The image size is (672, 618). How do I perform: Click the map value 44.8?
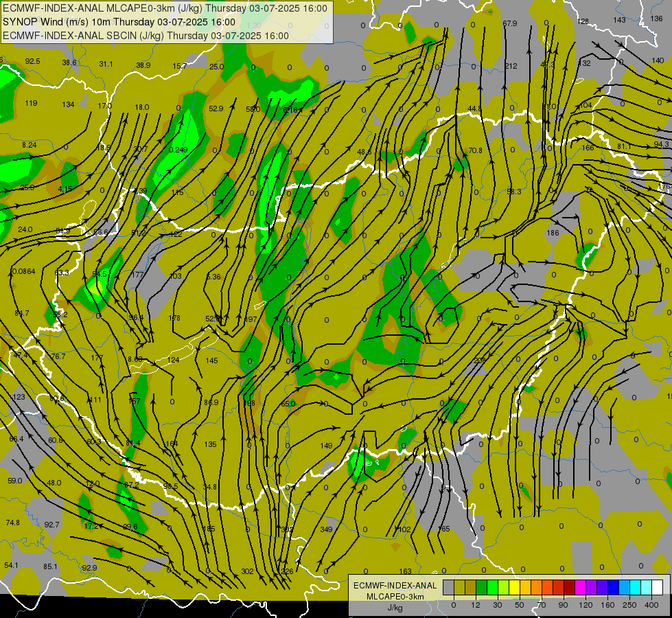tap(475, 109)
